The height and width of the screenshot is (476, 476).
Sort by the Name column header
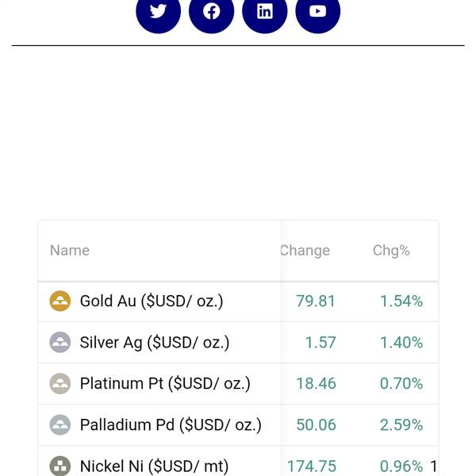(70, 251)
